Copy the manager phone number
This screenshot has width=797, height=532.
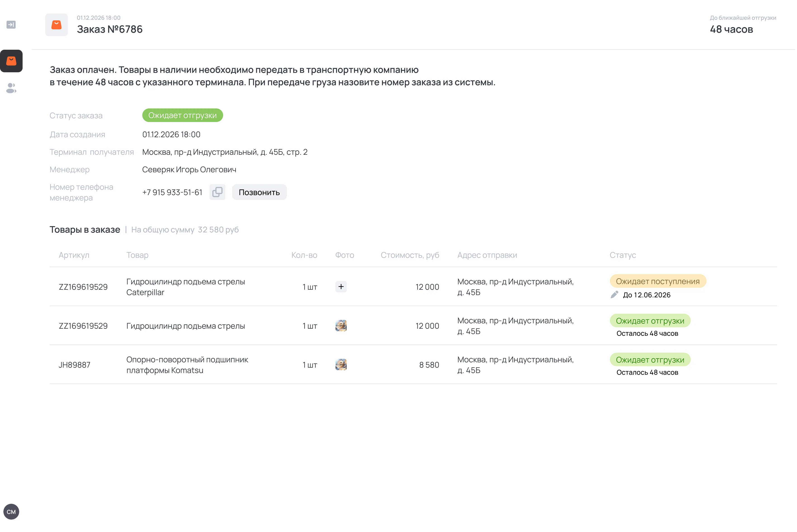pos(218,192)
